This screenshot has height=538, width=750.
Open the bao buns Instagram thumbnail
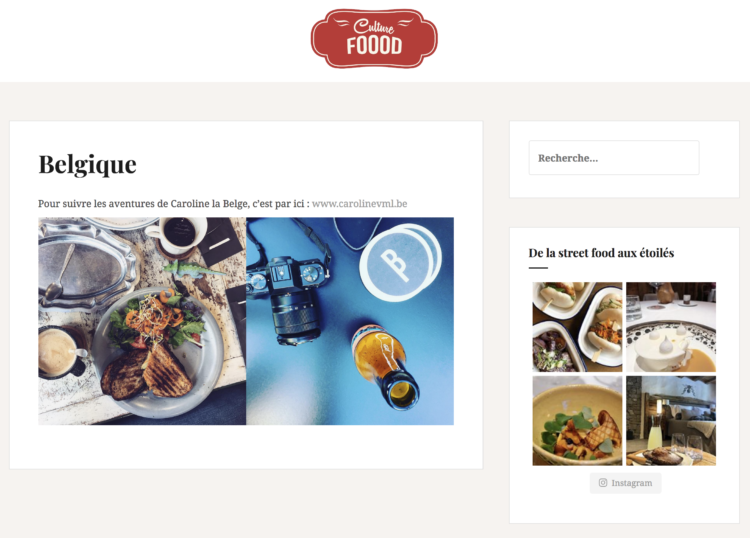pyautogui.click(x=577, y=327)
